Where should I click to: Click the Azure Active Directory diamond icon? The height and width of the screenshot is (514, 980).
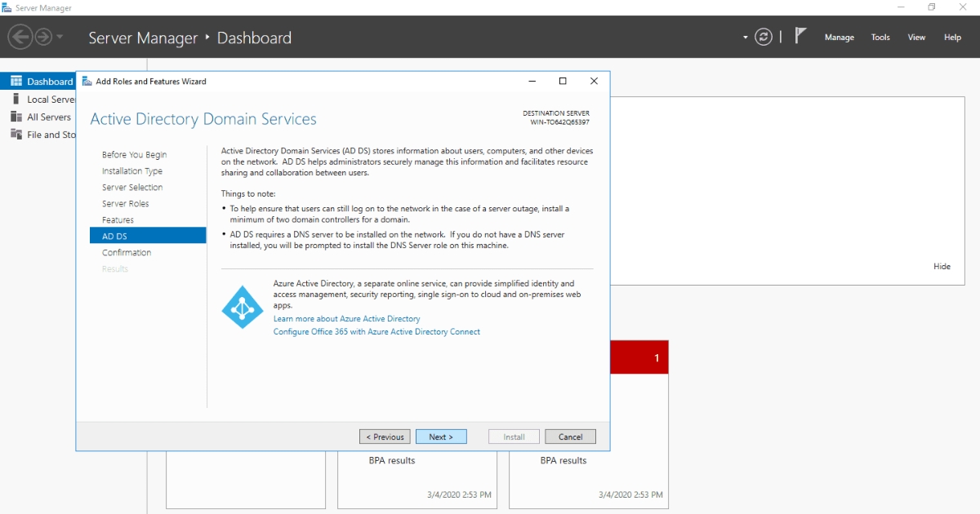pos(242,308)
